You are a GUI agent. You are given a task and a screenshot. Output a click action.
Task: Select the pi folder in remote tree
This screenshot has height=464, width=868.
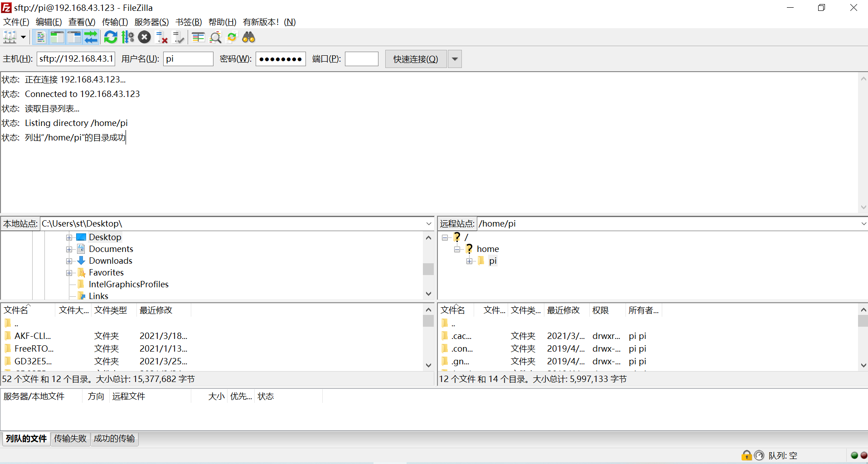pyautogui.click(x=493, y=261)
